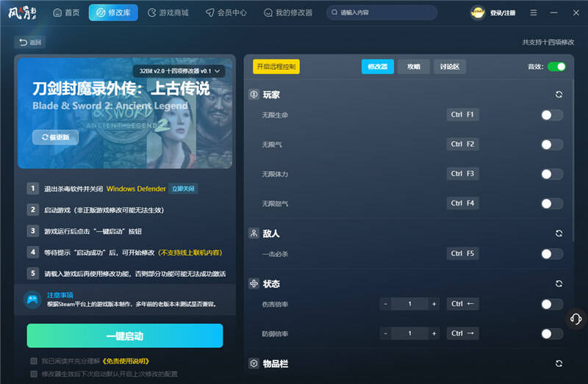The image size is (588, 384).
Task: Open 游戏商城 in top navigation
Action: pyautogui.click(x=168, y=12)
